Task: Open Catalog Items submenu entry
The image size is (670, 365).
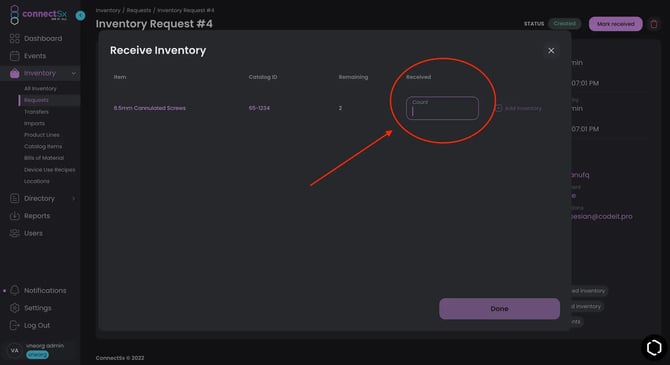Action: (43, 146)
